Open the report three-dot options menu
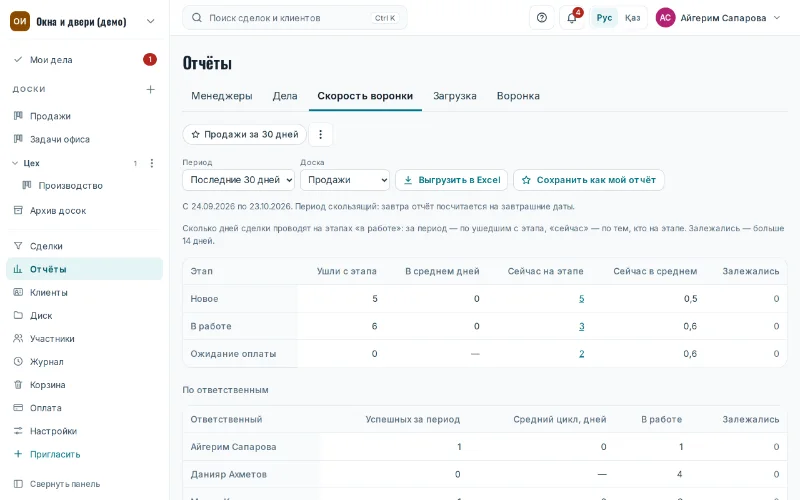The height and width of the screenshot is (500, 800). point(320,135)
